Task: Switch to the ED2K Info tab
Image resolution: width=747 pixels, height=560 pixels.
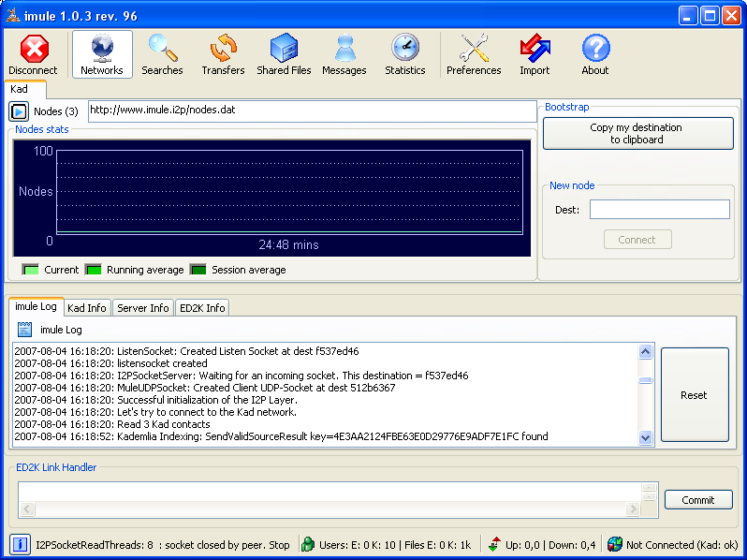Action: tap(202, 308)
